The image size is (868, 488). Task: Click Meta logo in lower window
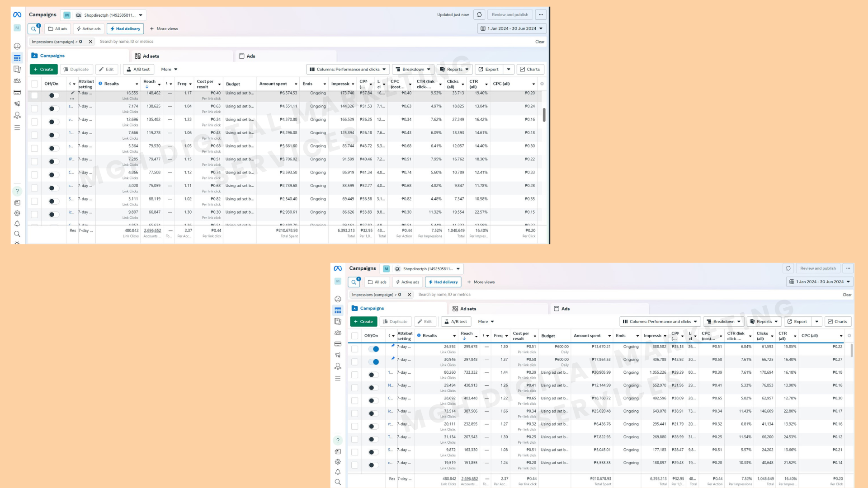pos(338,268)
